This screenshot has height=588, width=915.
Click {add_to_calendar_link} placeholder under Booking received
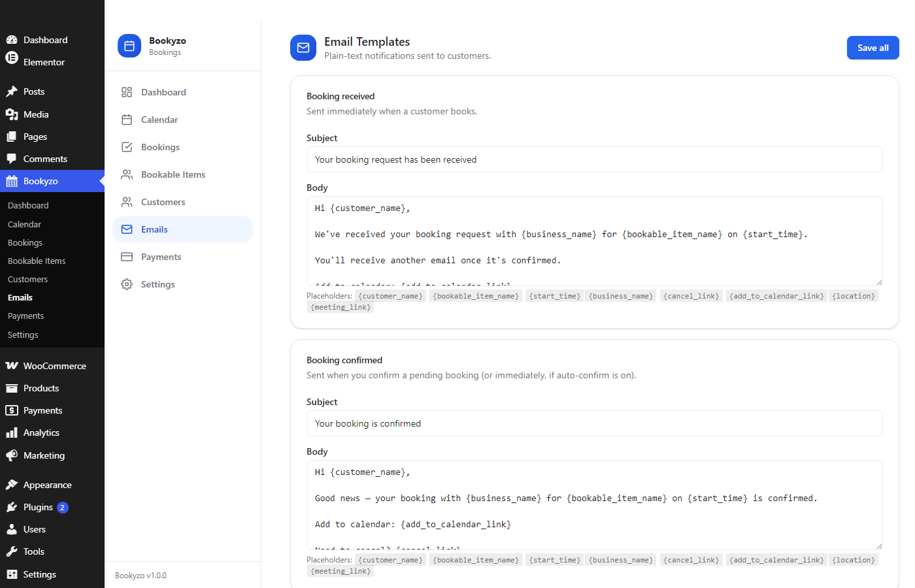click(x=776, y=296)
